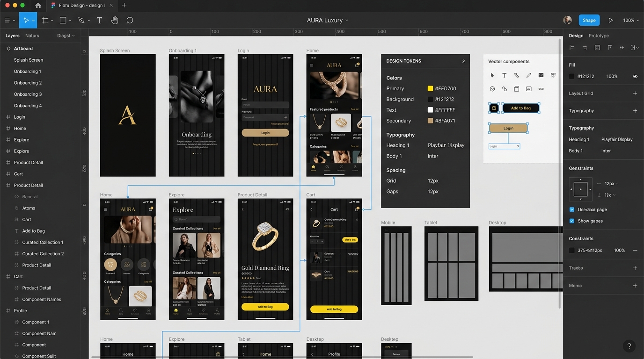
Task: Close the Design Tokens panel
Action: click(464, 61)
